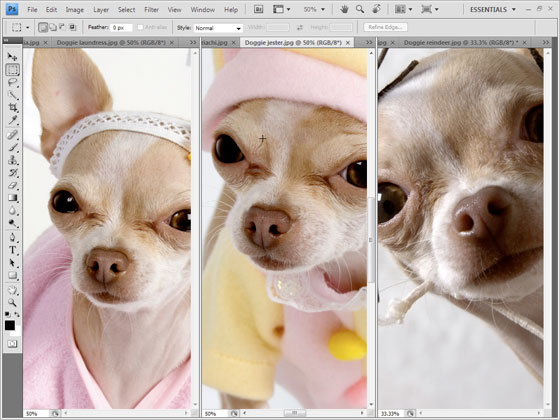Click the Refine Edge button

[385, 27]
